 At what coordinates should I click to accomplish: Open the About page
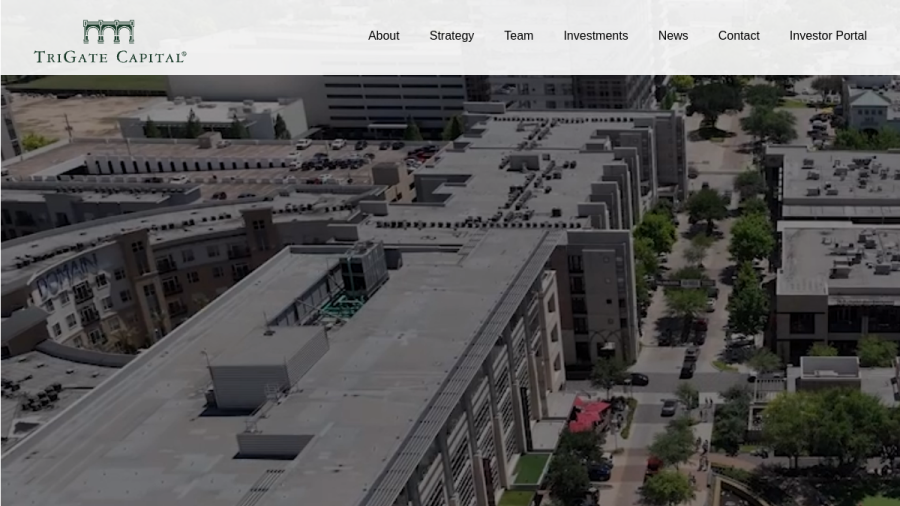pos(383,36)
